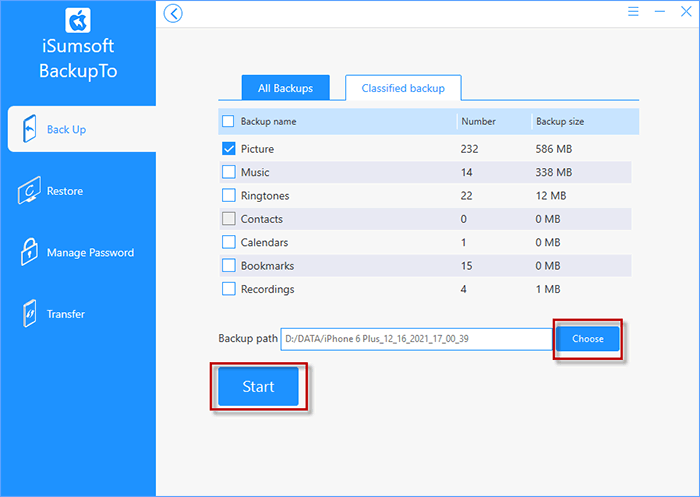Check the Music checkbox
Screen dimensions: 700x497
(229, 172)
